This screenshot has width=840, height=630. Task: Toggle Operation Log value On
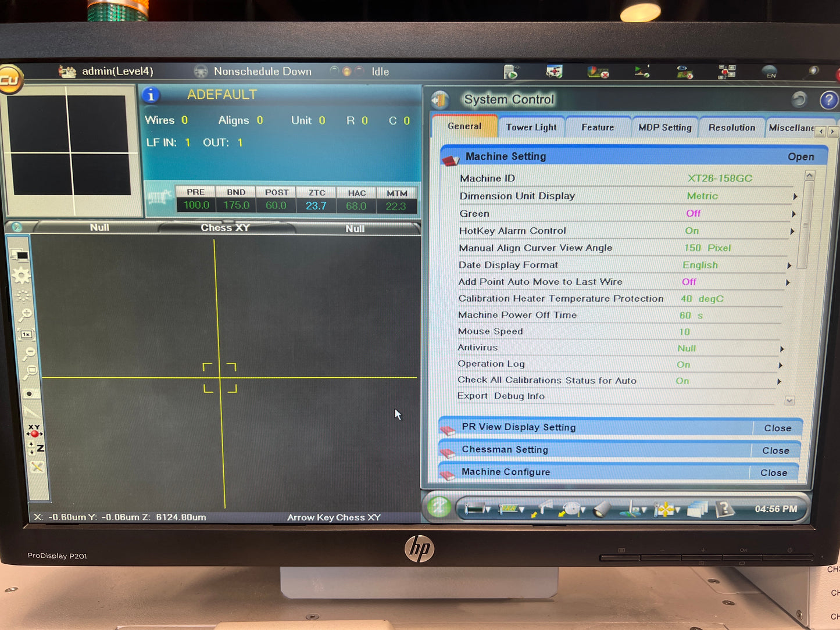pyautogui.click(x=683, y=364)
